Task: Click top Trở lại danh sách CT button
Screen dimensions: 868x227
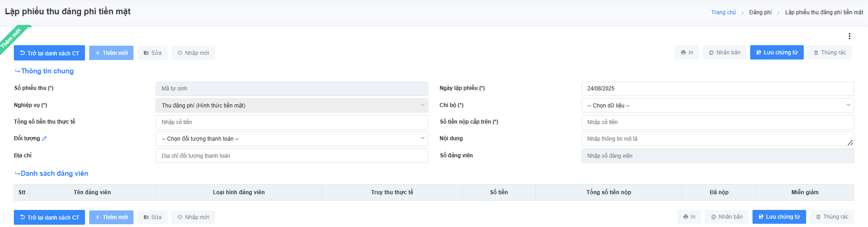Action: click(x=49, y=53)
